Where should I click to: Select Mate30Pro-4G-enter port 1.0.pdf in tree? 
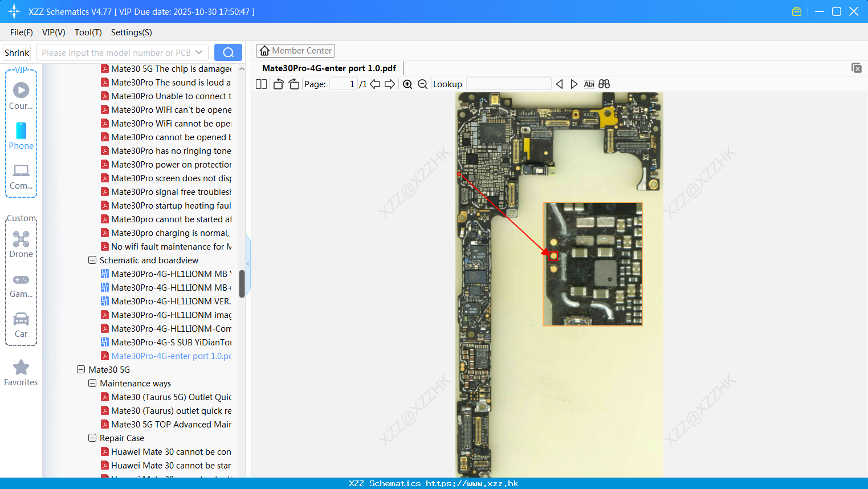pos(166,356)
